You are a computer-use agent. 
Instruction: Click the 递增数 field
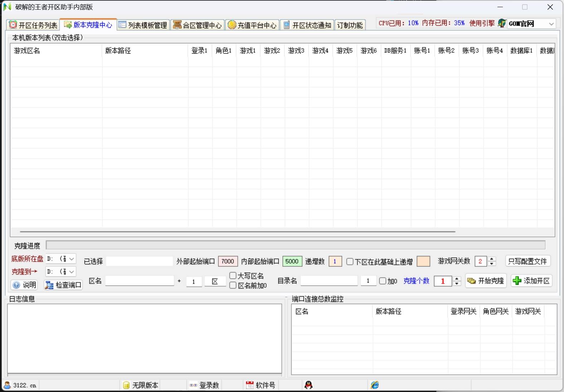(x=335, y=261)
